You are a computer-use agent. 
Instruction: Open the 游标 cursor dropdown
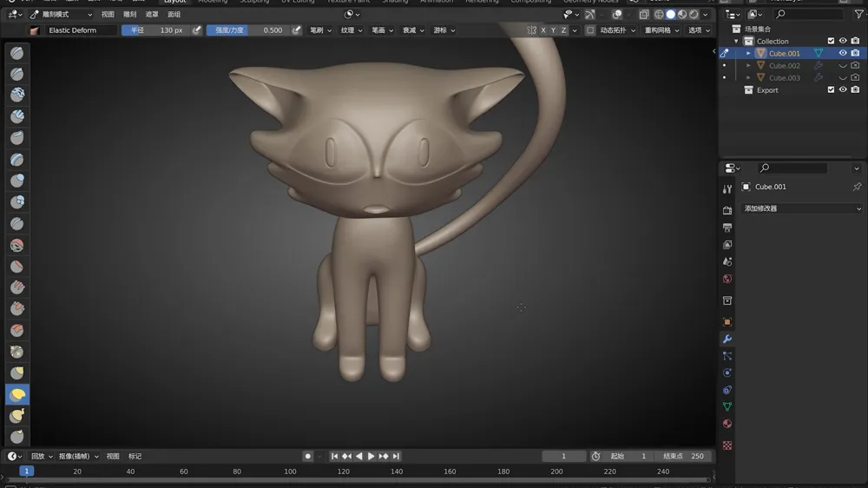pos(444,30)
